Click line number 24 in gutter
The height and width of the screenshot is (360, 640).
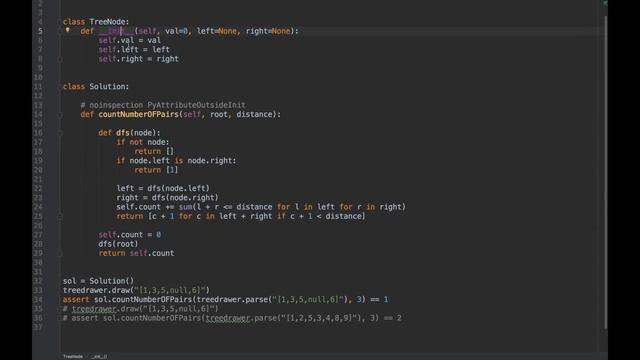point(38,207)
